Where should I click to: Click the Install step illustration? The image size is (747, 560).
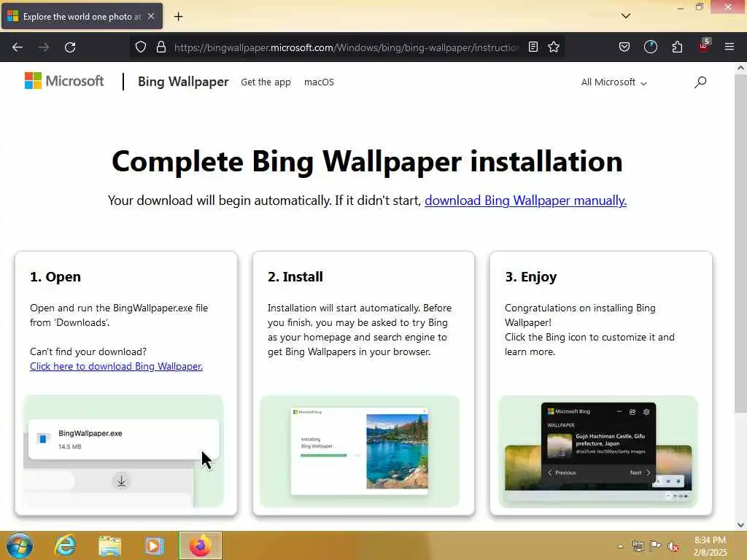coord(360,451)
